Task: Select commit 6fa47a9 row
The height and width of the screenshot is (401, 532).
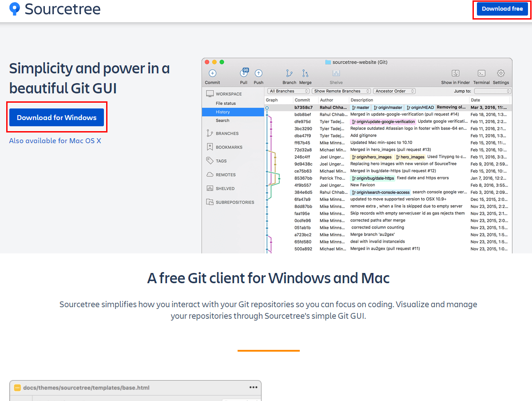Action: tap(388, 199)
